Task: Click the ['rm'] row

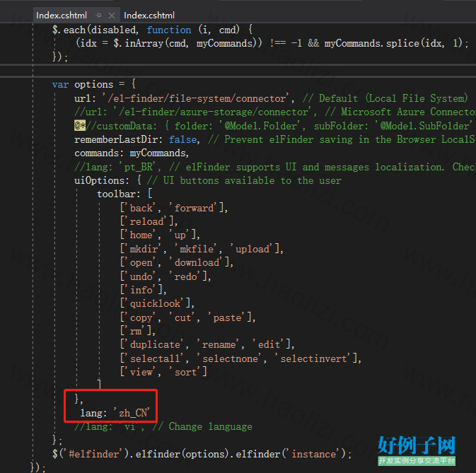Action: pyautogui.click(x=137, y=331)
